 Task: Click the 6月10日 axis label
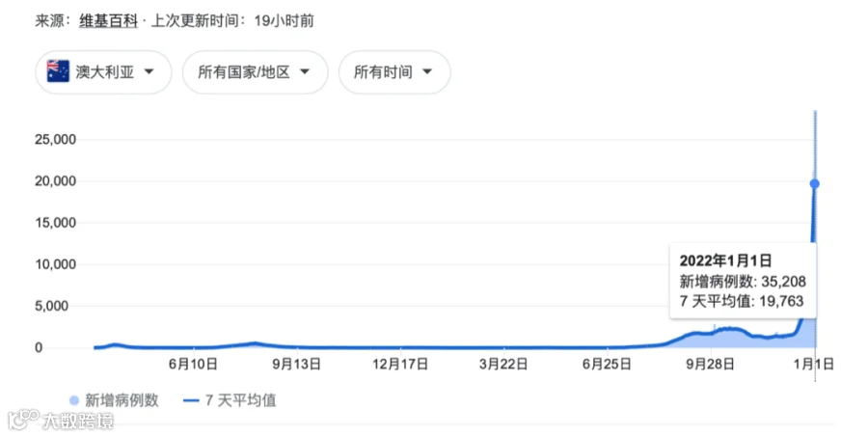[193, 364]
